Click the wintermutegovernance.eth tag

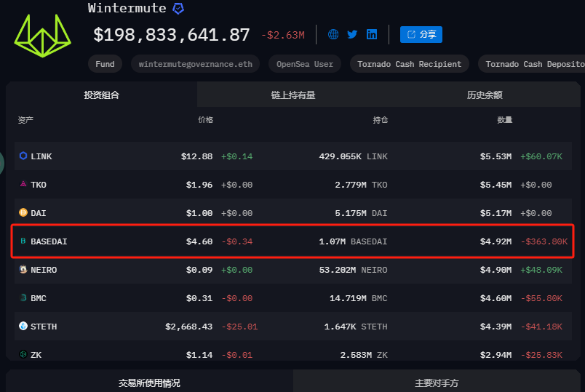click(196, 64)
